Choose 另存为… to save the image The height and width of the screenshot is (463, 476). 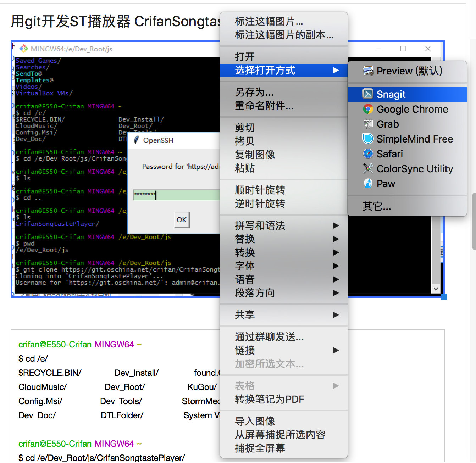click(x=284, y=92)
